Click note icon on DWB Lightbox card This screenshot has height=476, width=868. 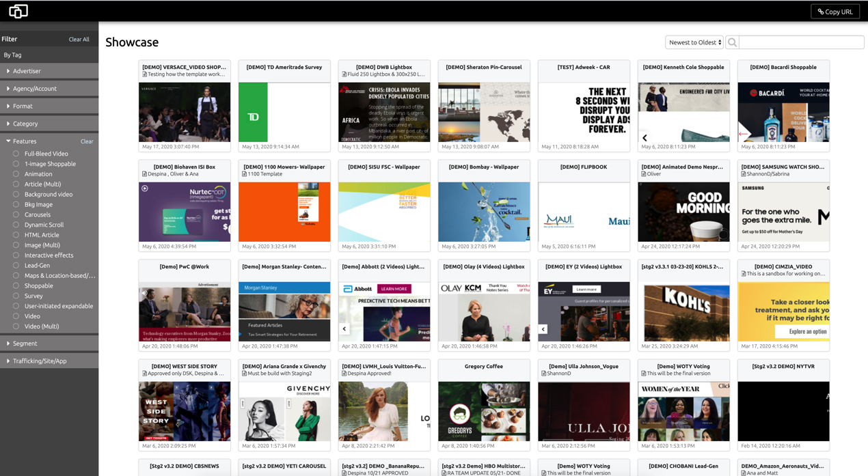344,74
